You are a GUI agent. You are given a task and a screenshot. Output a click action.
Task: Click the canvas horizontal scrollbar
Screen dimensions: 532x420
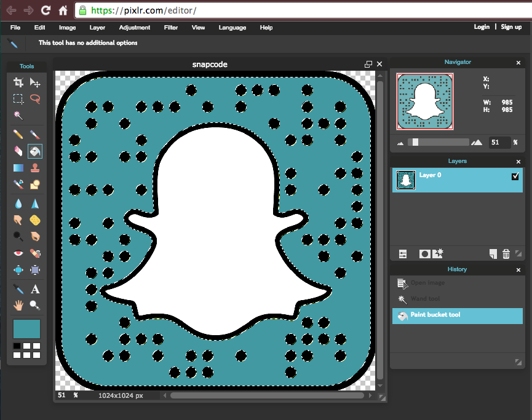coord(267,395)
